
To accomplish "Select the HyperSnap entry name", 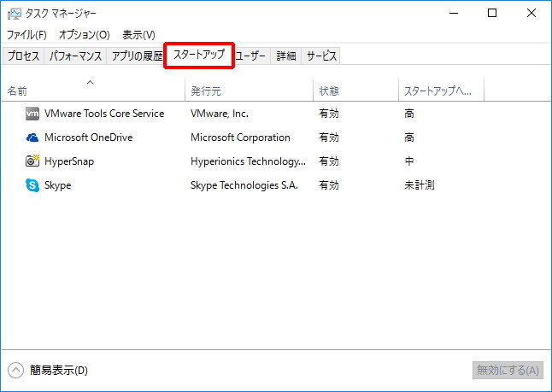I will [x=69, y=161].
